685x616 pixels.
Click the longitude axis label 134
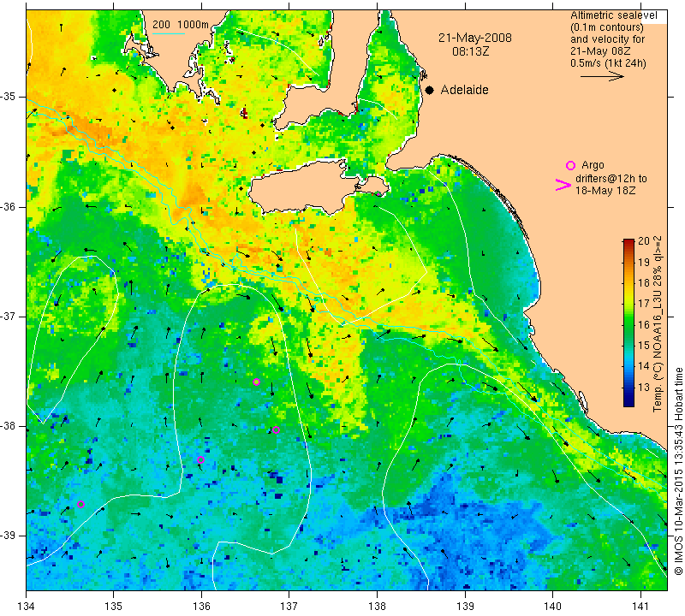coord(27,606)
